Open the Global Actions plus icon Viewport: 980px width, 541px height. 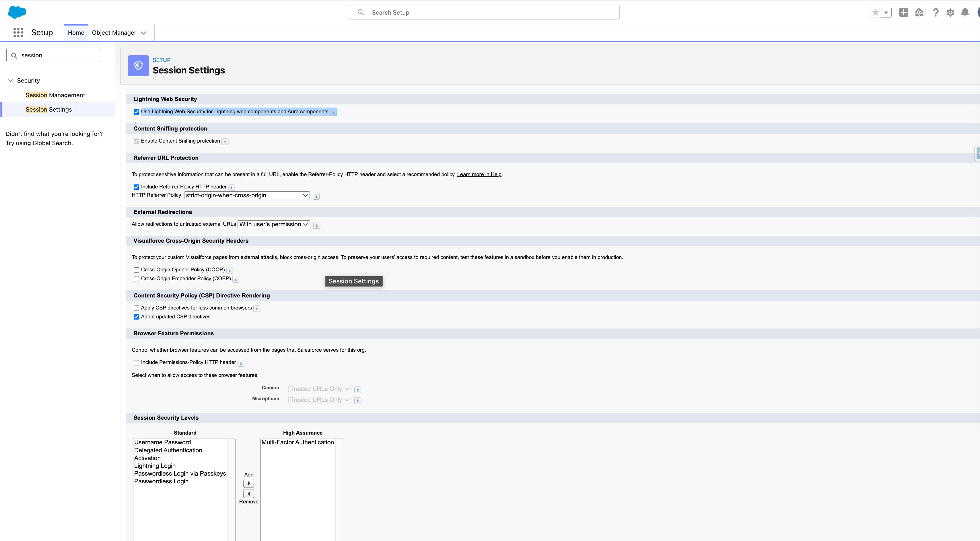(903, 13)
